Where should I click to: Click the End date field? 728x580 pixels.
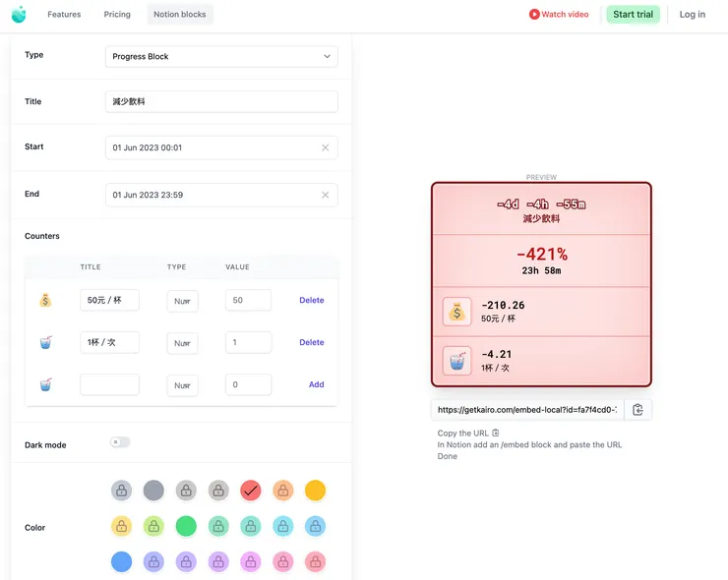coord(221,195)
